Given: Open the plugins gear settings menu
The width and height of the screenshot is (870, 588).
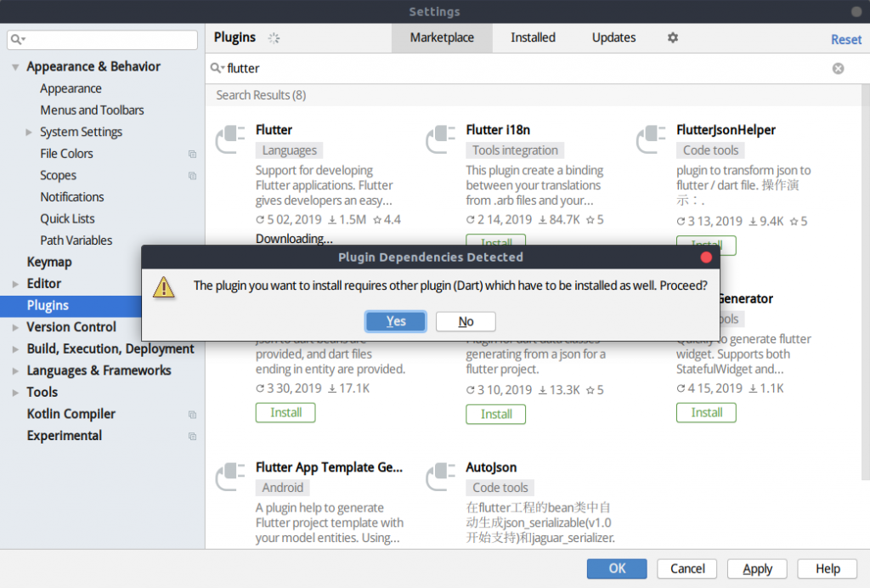Looking at the screenshot, I should tap(673, 37).
